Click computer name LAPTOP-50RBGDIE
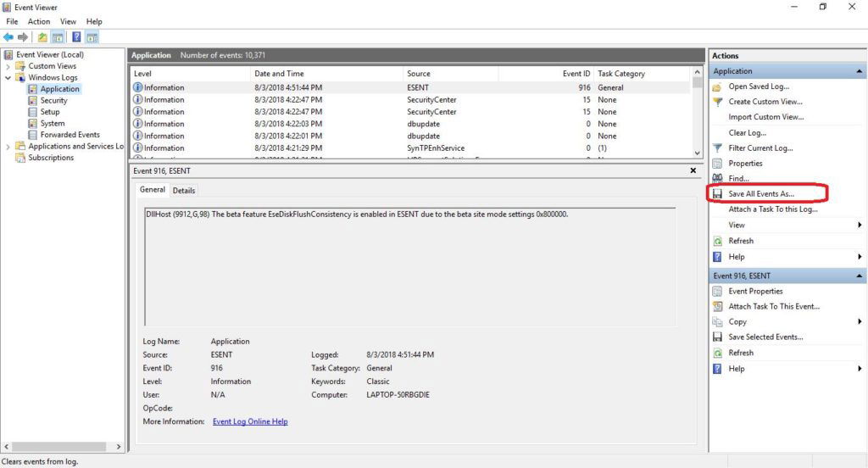Viewport: 868px width, 468px height. pyautogui.click(x=398, y=395)
